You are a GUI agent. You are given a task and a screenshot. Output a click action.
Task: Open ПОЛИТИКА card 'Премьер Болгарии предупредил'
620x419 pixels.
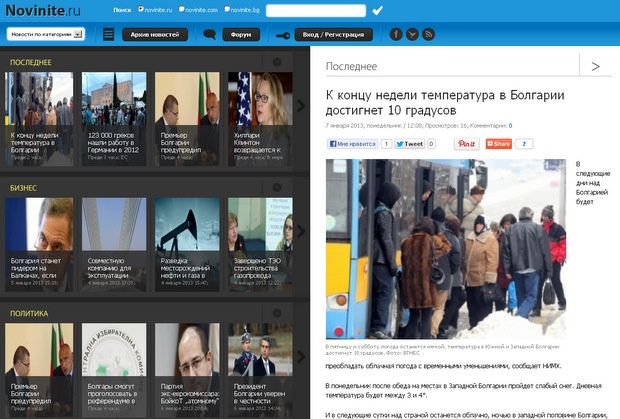(39, 370)
